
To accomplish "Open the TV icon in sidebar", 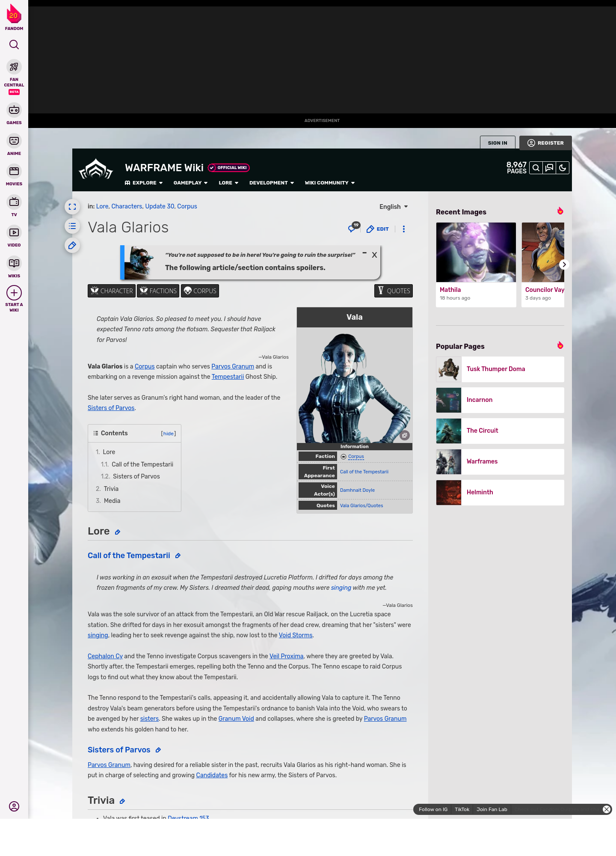I will [14, 202].
